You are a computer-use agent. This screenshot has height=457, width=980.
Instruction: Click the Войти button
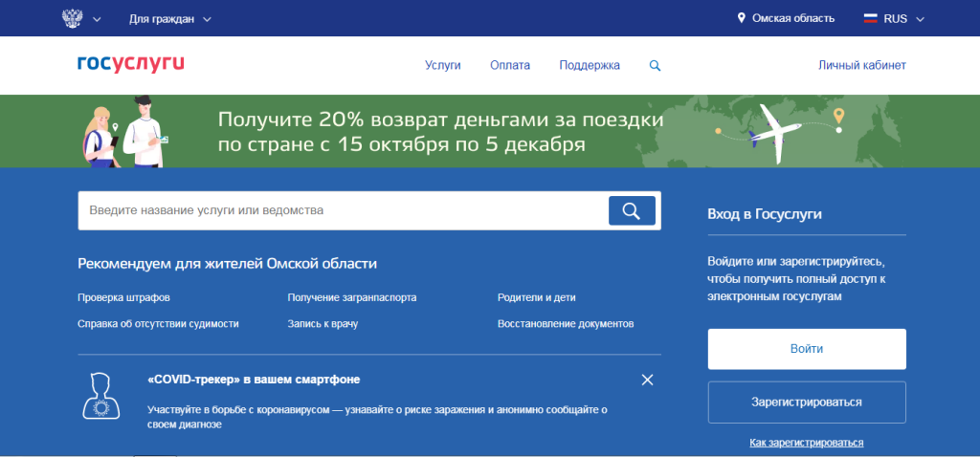click(x=806, y=349)
